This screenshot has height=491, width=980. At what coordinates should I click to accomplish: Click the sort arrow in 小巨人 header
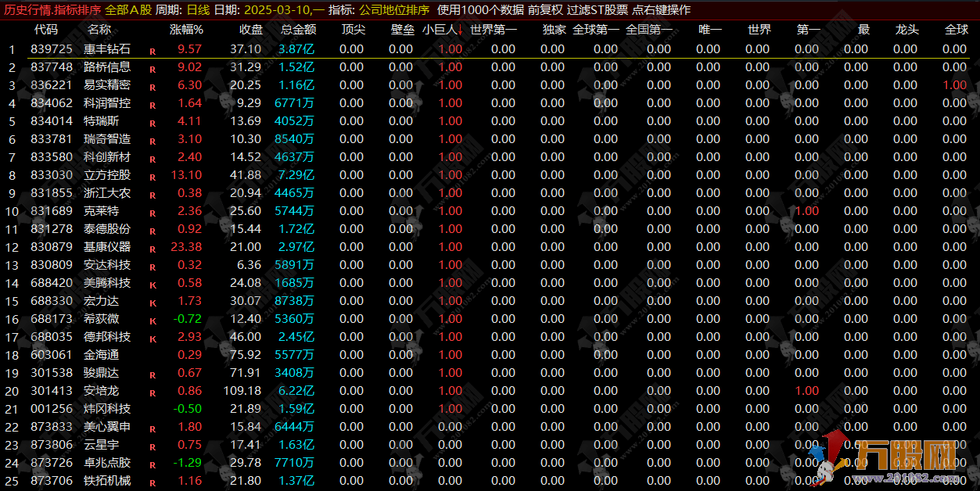[460, 30]
